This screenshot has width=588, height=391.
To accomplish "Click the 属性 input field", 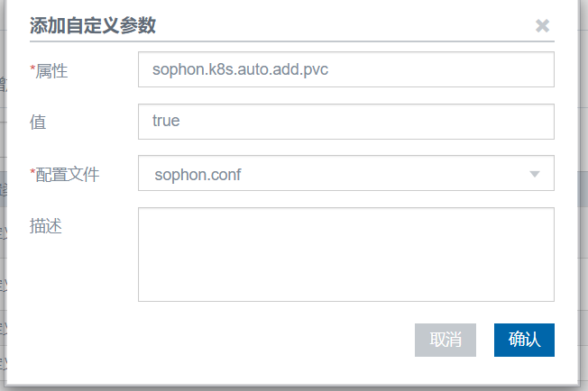I will click(x=345, y=69).
